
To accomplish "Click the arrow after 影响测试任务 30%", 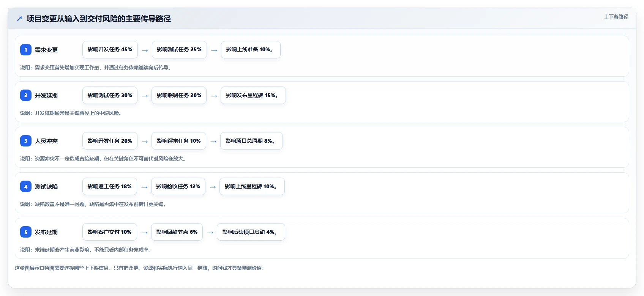I will pos(145,96).
